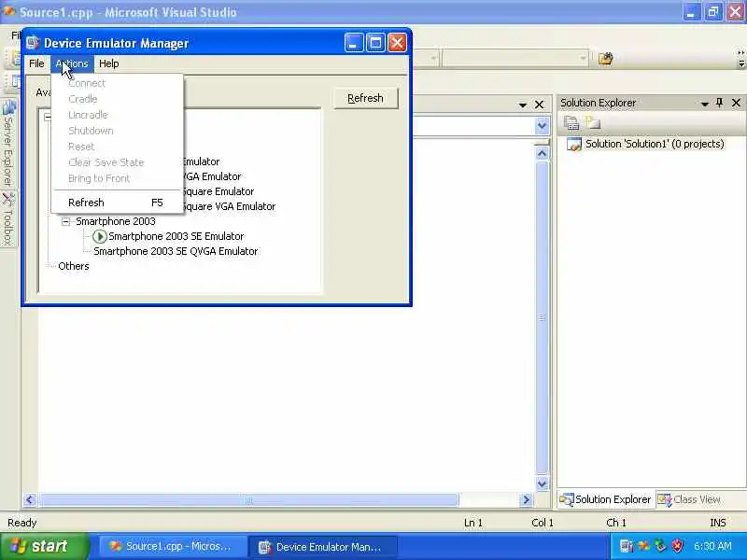This screenshot has width=747, height=560.
Task: Select Smartphone 2003 SE QVGA Emulator entry
Action: click(x=176, y=251)
